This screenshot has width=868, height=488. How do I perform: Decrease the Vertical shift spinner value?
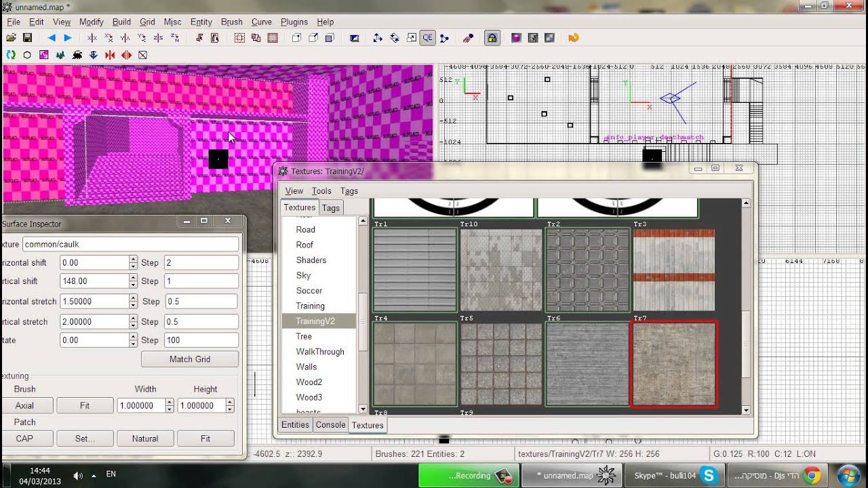click(x=134, y=285)
